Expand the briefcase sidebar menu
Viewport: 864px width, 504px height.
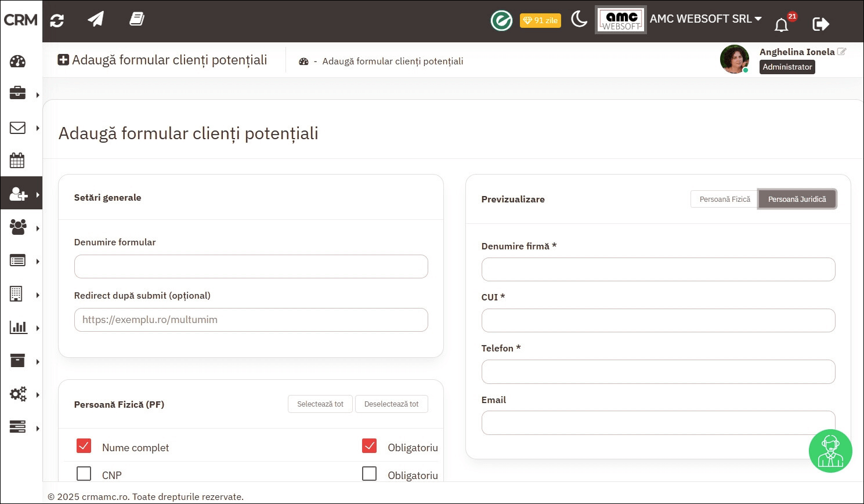21,94
